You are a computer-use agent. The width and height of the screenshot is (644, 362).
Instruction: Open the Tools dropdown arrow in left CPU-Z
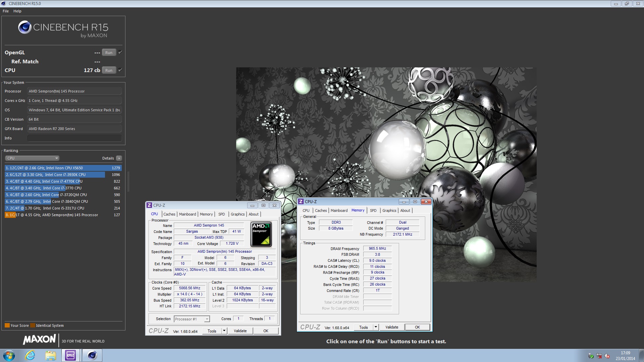click(x=224, y=331)
